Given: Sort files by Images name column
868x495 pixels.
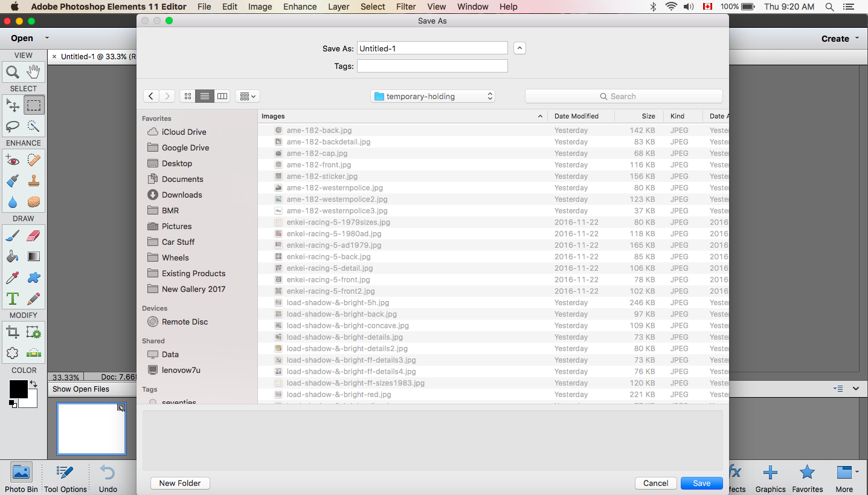Looking at the screenshot, I should click(x=402, y=116).
